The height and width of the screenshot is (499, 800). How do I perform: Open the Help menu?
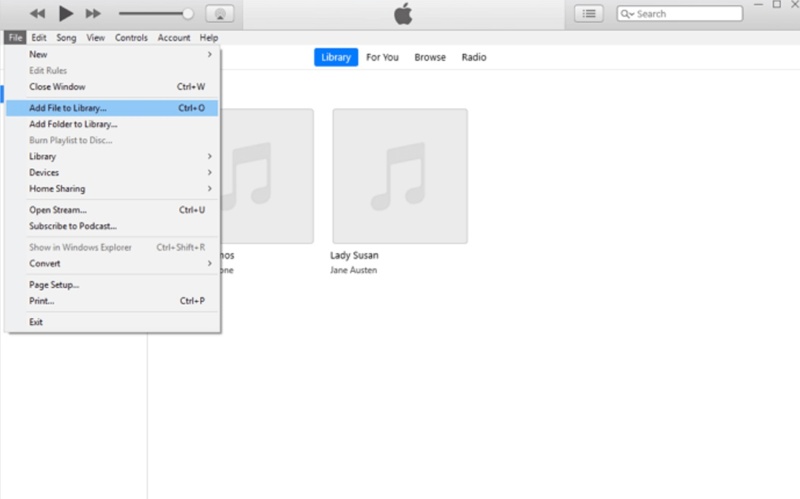click(209, 38)
